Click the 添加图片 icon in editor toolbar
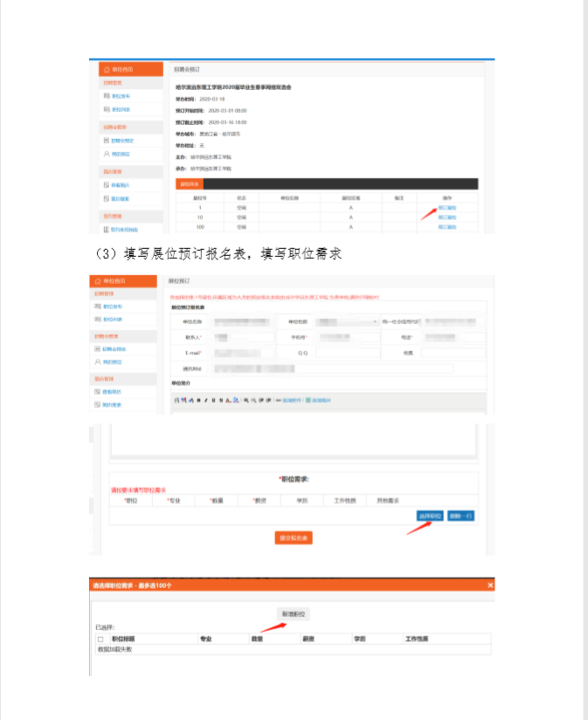588x720 pixels. (308, 399)
